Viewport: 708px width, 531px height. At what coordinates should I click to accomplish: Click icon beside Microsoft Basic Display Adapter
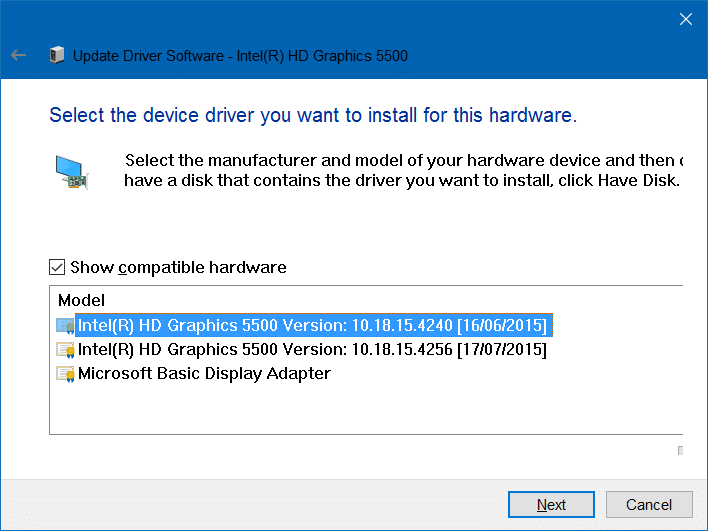pyautogui.click(x=65, y=373)
